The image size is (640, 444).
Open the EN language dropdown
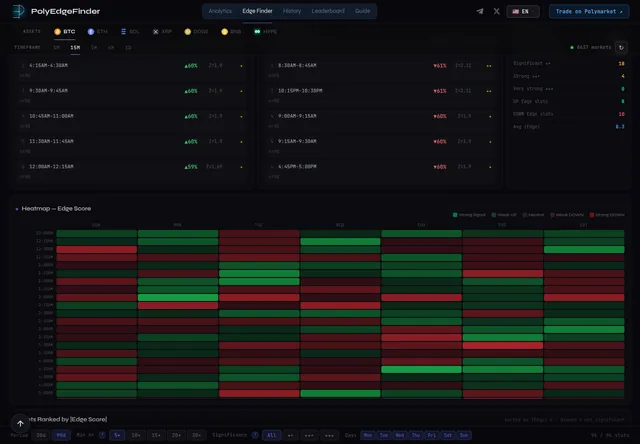point(523,11)
